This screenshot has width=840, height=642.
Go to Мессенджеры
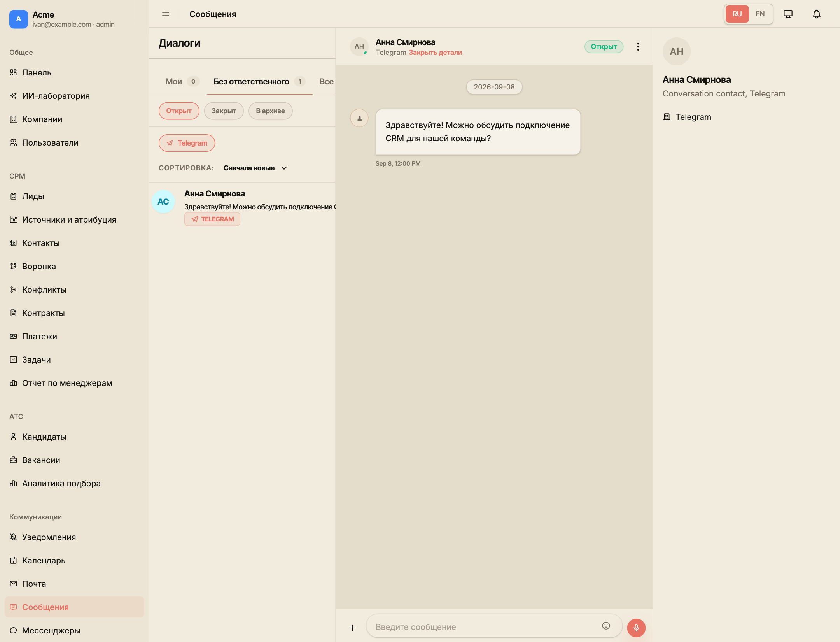point(74,630)
